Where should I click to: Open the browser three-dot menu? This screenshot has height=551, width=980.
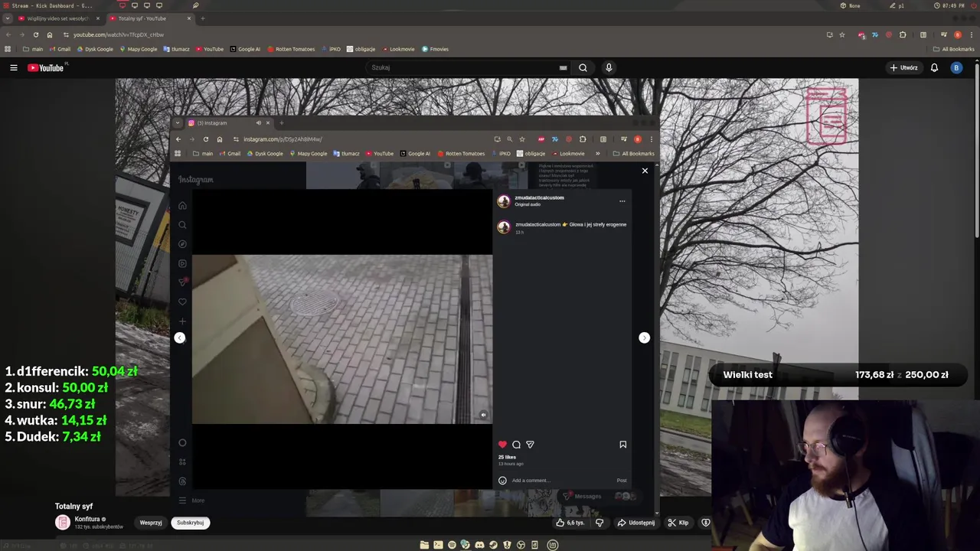[x=972, y=34]
